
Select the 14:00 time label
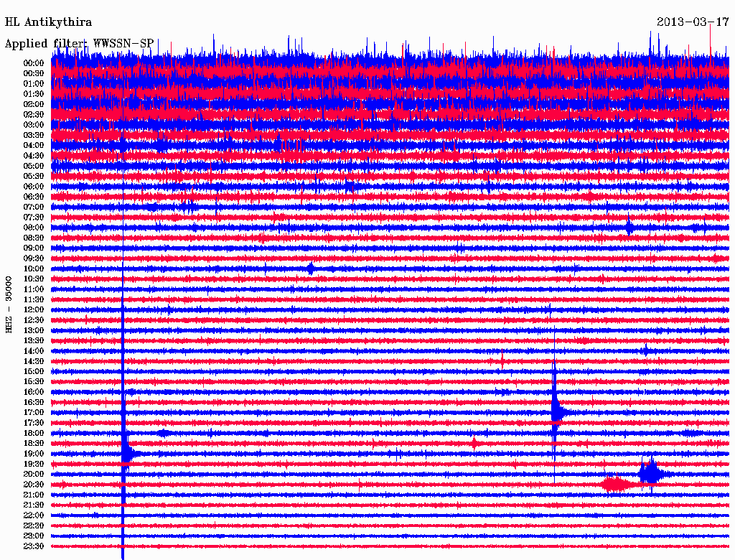point(34,351)
